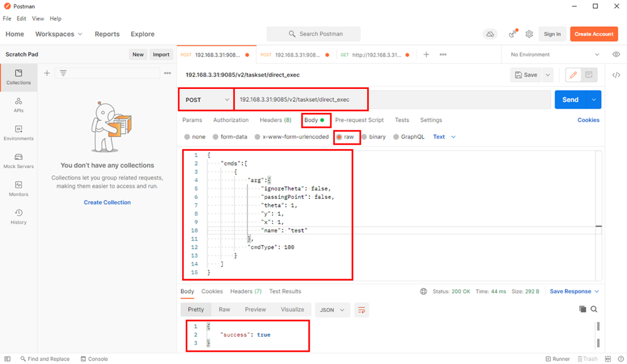
Task: Open the Mock Servers sidebar section
Action: click(19, 161)
